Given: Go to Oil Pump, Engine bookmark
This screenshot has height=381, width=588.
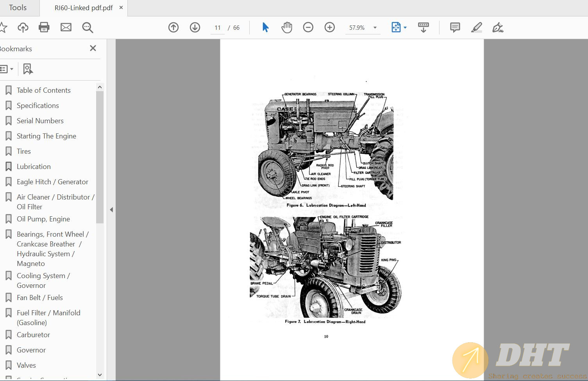Looking at the screenshot, I should click(x=43, y=219).
